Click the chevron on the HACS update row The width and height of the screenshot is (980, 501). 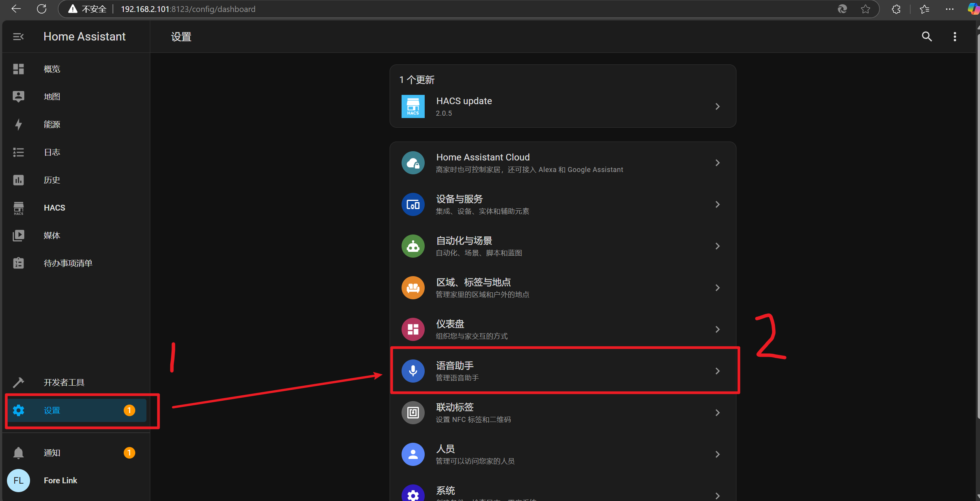[717, 106]
